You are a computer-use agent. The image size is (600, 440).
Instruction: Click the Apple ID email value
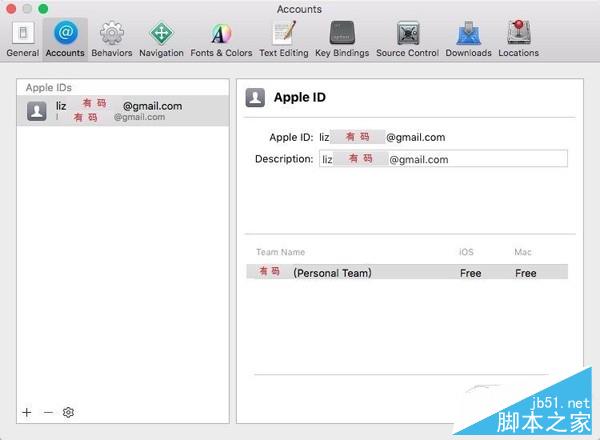[x=382, y=137]
